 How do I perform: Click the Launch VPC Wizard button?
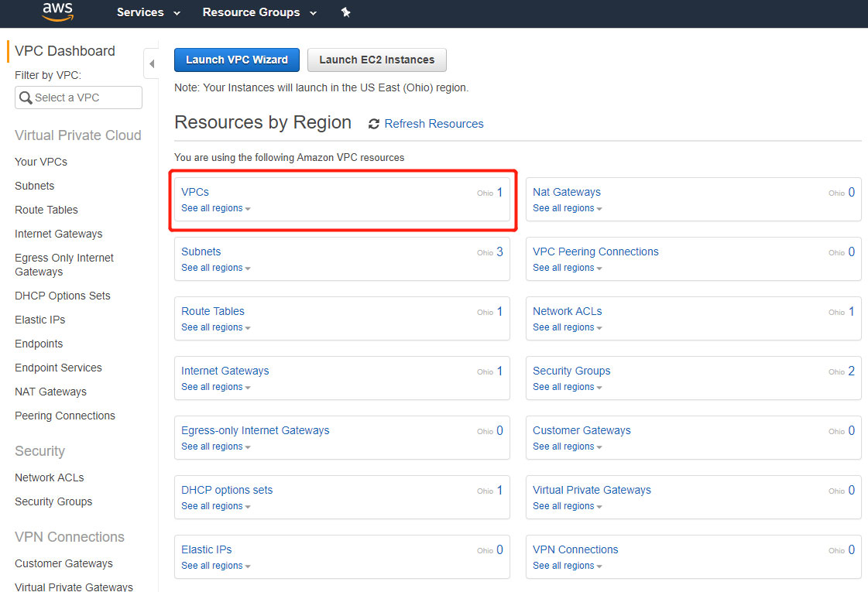pyautogui.click(x=237, y=60)
